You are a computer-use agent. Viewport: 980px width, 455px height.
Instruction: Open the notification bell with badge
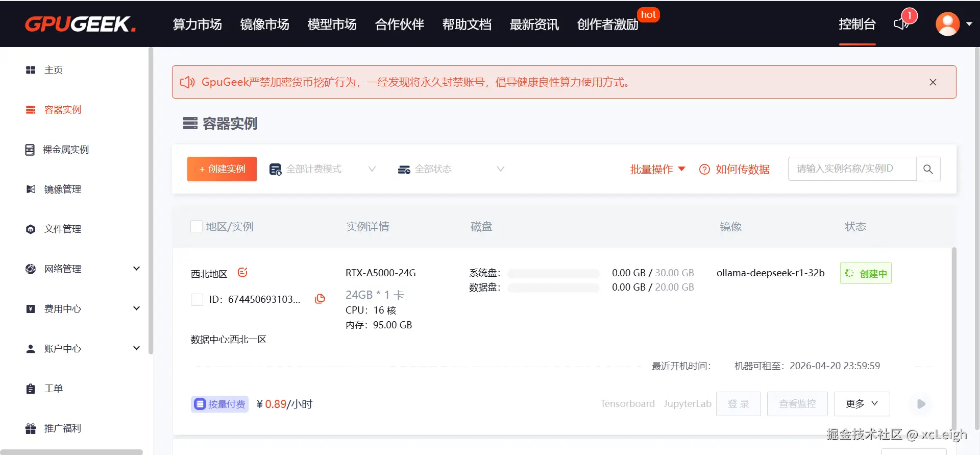click(902, 24)
